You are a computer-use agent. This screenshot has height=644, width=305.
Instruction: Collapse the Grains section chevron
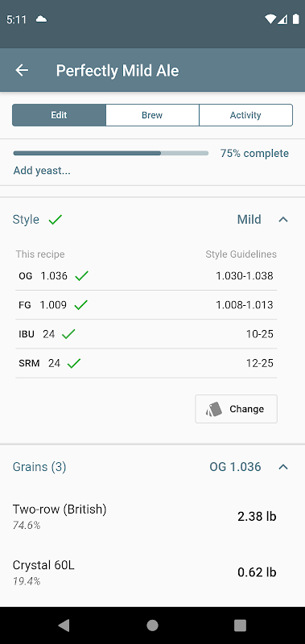pos(283,467)
